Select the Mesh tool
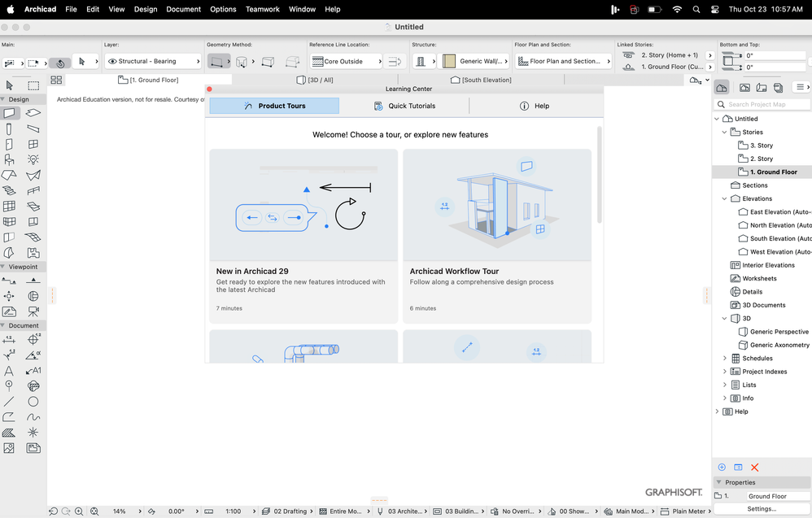 33,237
